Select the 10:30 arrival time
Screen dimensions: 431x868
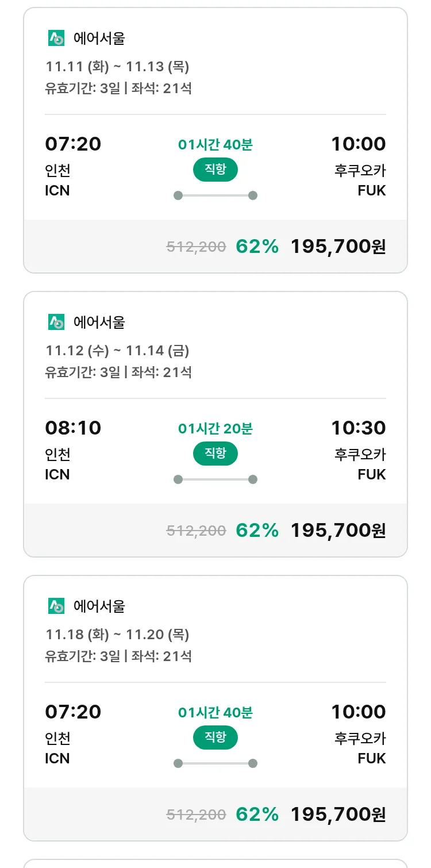(x=358, y=428)
